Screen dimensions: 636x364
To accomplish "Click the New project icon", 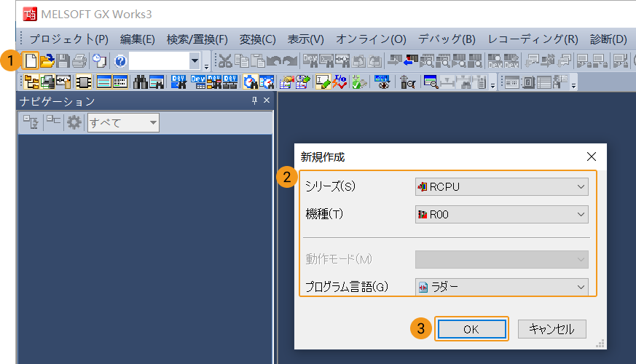I will click(31, 61).
